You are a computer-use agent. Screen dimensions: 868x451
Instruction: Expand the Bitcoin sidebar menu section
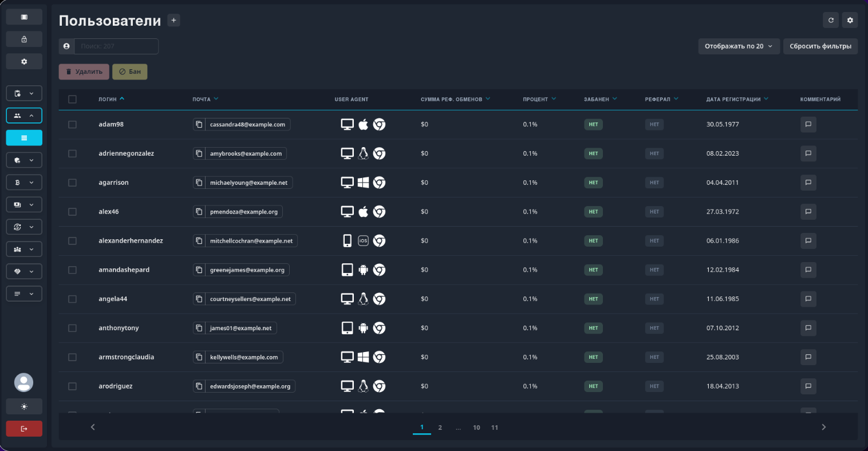click(24, 183)
